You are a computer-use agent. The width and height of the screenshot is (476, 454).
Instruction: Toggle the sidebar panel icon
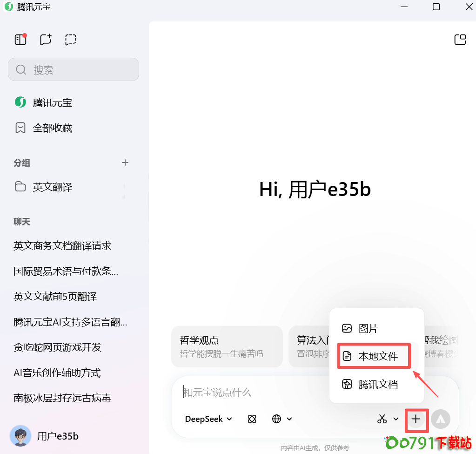[20, 40]
